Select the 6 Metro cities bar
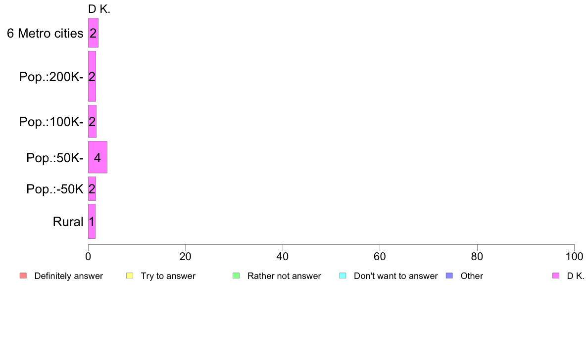588x364 pixels. click(93, 33)
